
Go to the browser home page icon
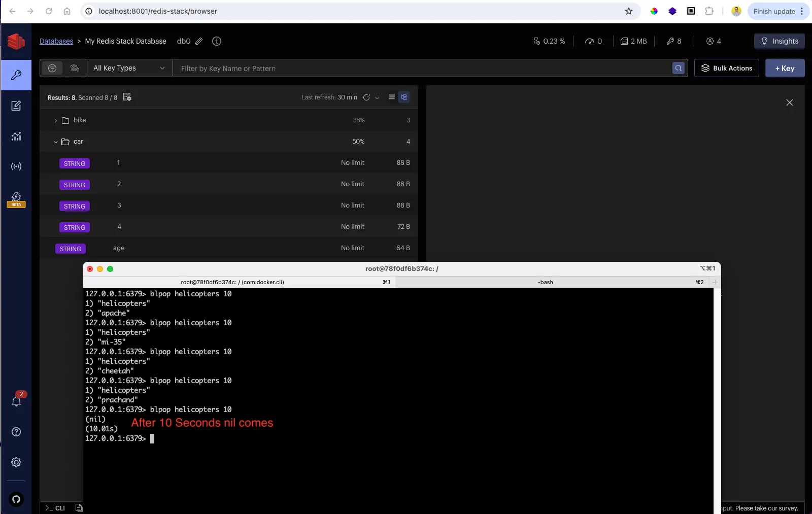(67, 11)
